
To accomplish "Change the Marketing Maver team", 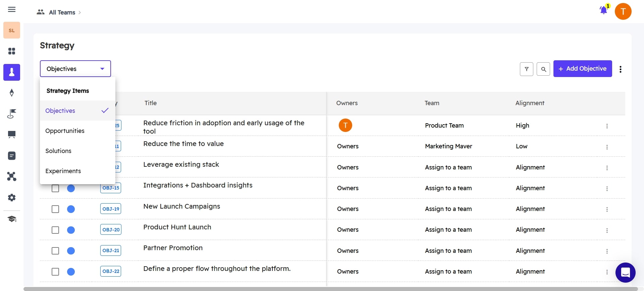I will tap(448, 146).
